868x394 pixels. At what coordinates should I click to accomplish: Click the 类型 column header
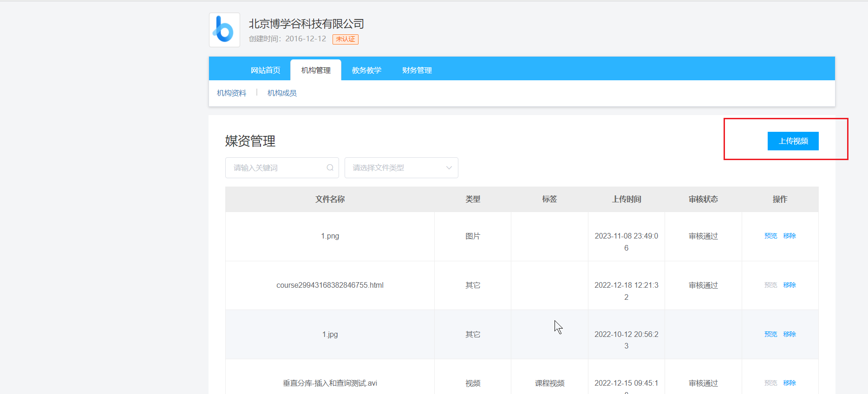click(473, 199)
